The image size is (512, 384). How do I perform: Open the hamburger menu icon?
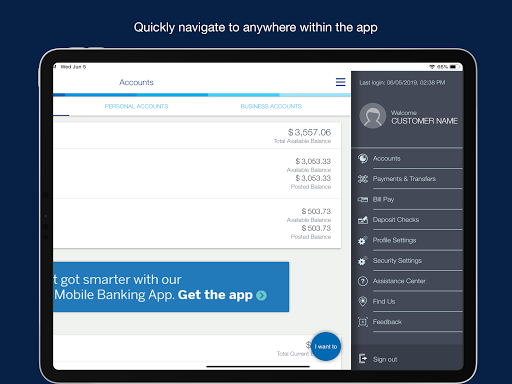(x=340, y=82)
